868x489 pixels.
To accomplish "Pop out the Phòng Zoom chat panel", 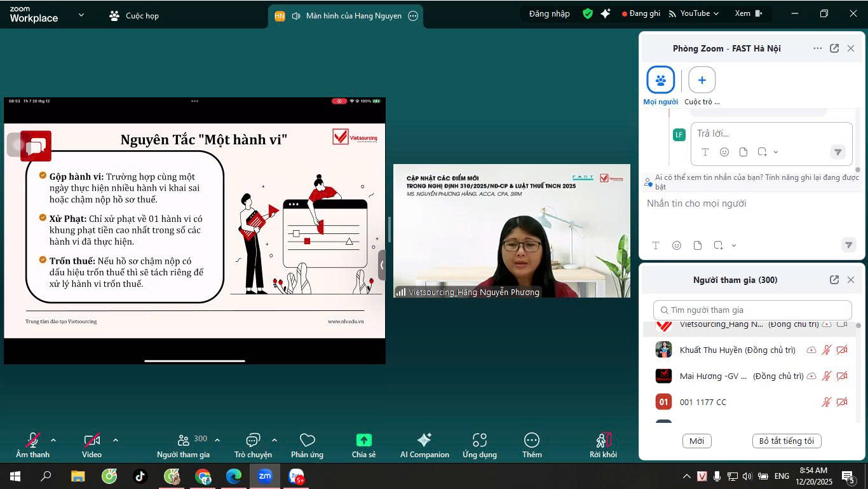I will point(834,48).
